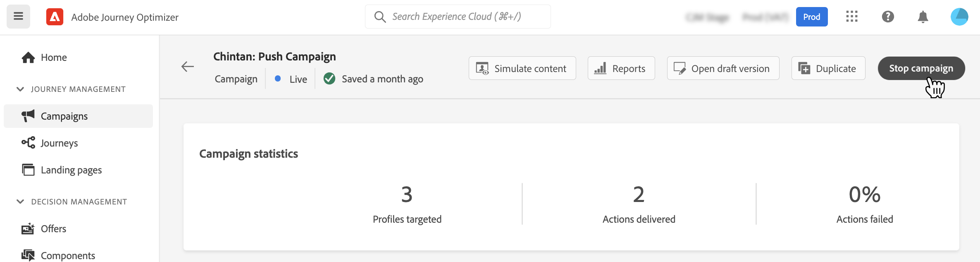This screenshot has height=262, width=980.
Task: Open the help question mark icon
Action: point(888,17)
